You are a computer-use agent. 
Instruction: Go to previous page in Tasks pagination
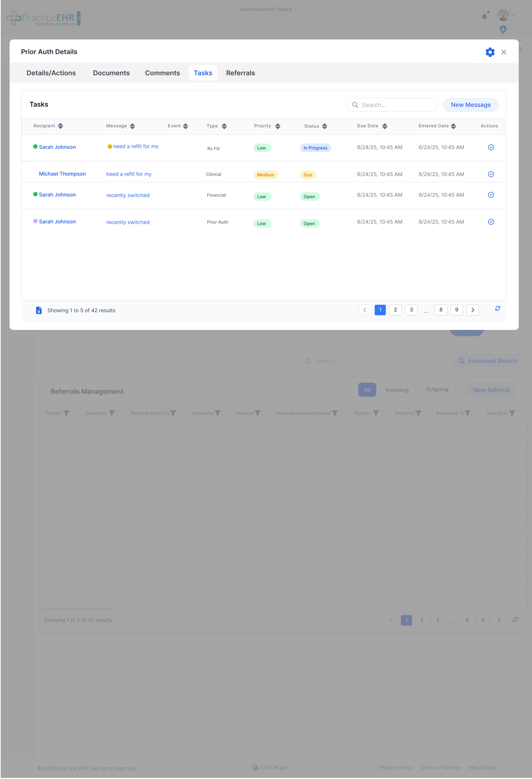pos(365,310)
